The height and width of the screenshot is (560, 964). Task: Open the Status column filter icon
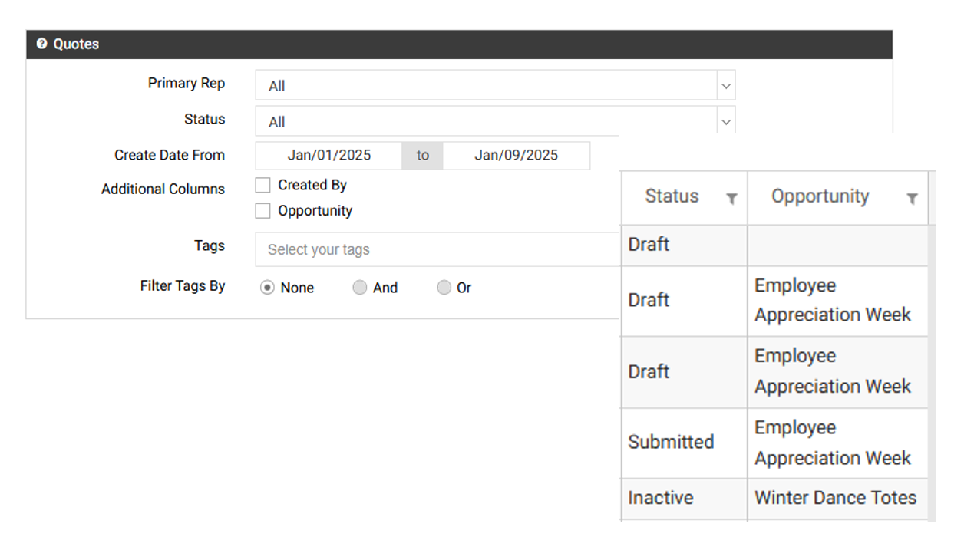(731, 199)
